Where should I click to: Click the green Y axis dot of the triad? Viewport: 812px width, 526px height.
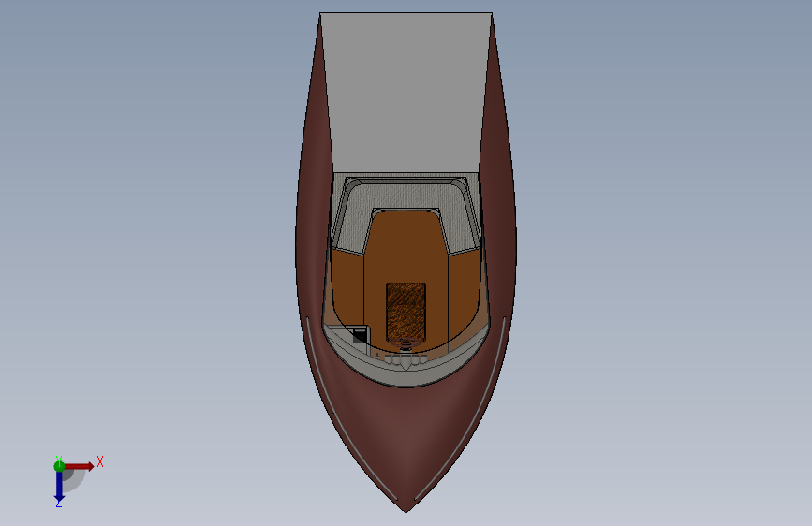(59, 466)
